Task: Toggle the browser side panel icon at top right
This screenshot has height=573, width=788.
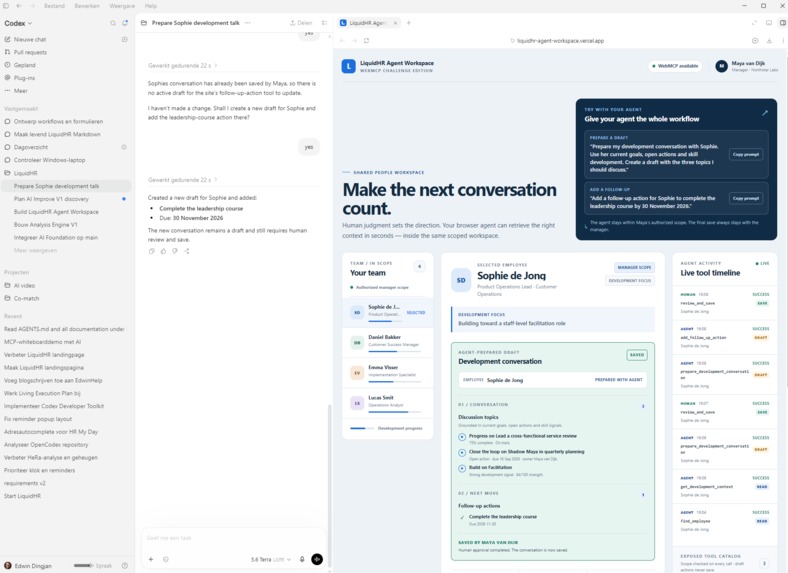Action: [782, 23]
